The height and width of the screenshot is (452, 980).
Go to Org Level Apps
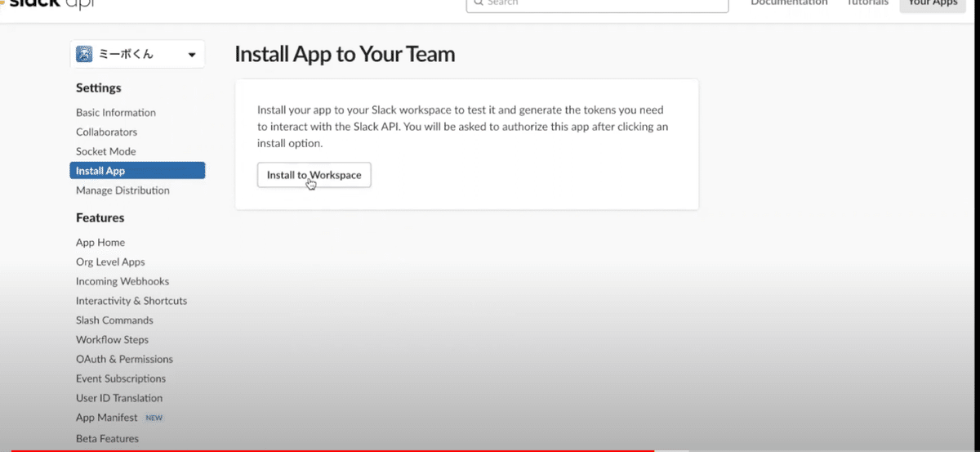110,262
